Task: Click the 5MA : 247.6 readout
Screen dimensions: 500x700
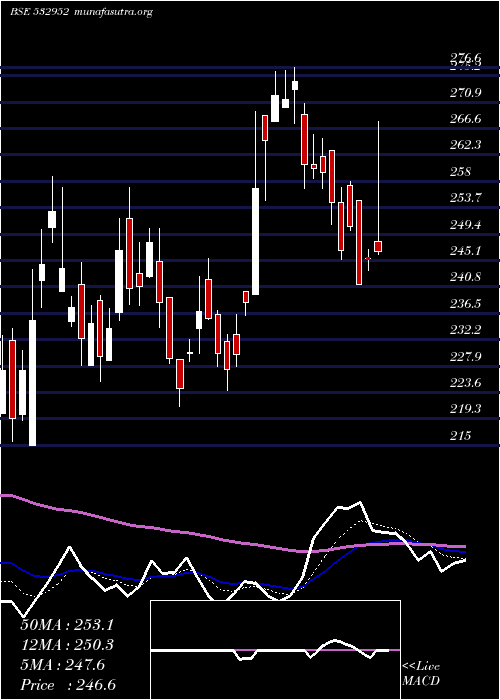Action: click(x=62, y=665)
